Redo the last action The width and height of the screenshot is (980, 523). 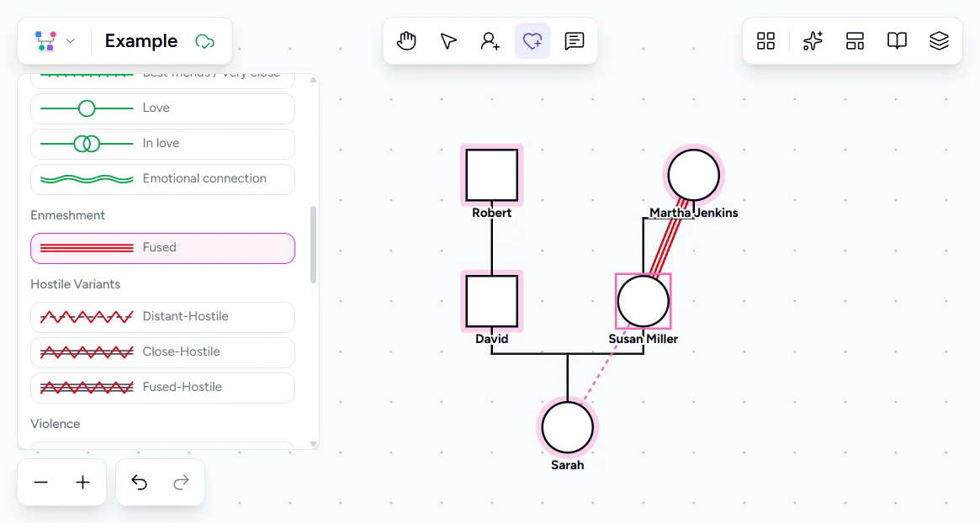tap(181, 483)
